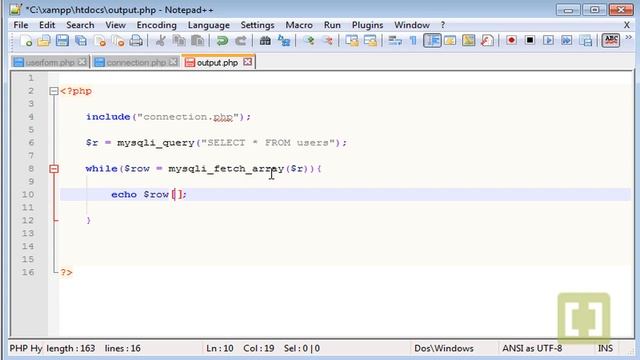Open the Language menu
640x360 pixels.
click(x=209, y=25)
